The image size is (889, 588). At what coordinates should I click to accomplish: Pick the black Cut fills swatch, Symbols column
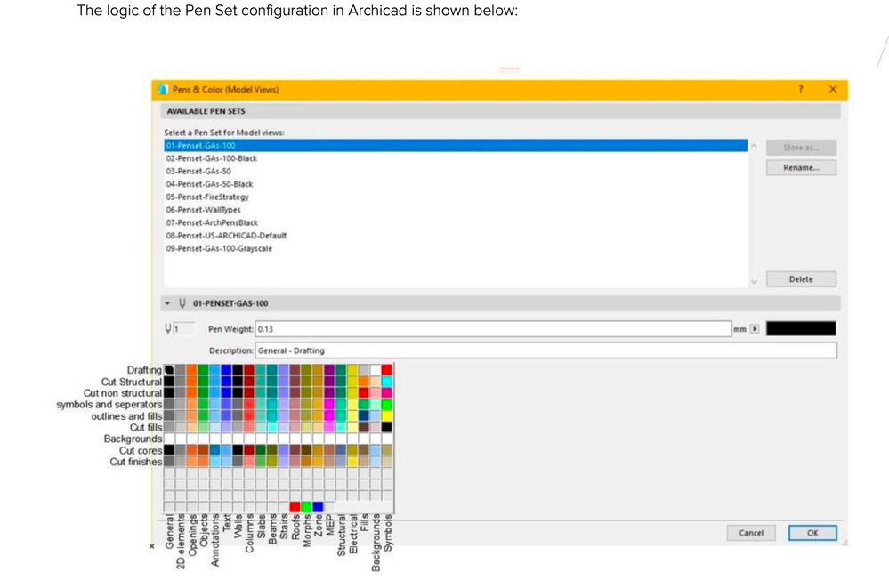point(387,427)
